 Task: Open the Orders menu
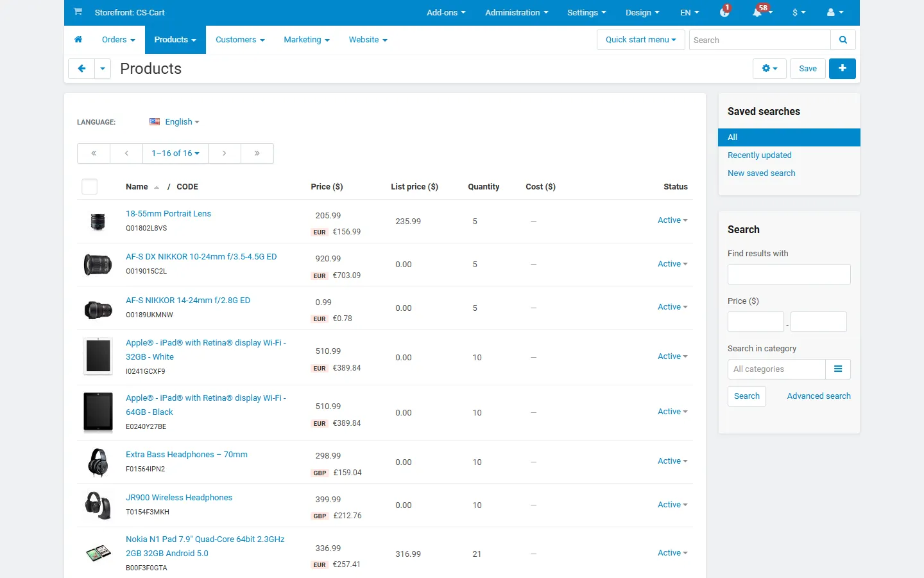point(119,40)
